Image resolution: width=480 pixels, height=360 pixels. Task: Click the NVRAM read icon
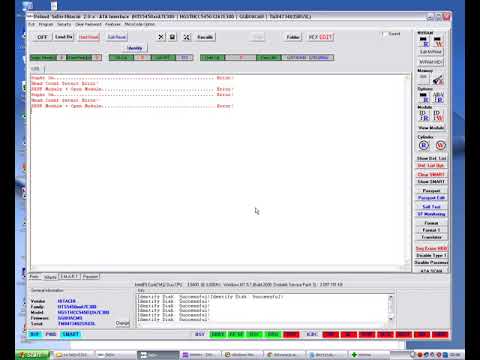[424, 42]
